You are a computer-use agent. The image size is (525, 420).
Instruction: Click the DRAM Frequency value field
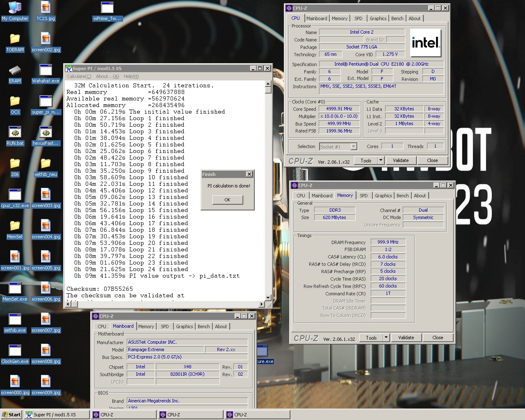[388, 242]
